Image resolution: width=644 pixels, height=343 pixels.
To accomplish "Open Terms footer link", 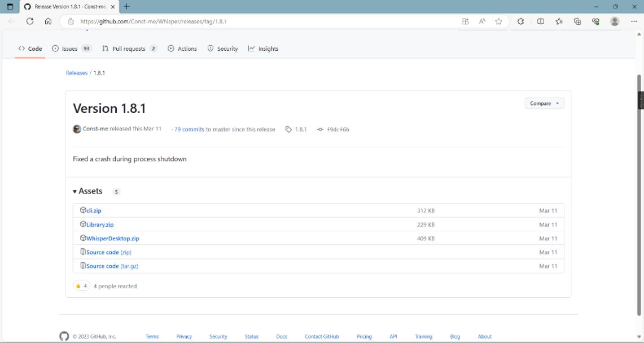I will tap(152, 336).
